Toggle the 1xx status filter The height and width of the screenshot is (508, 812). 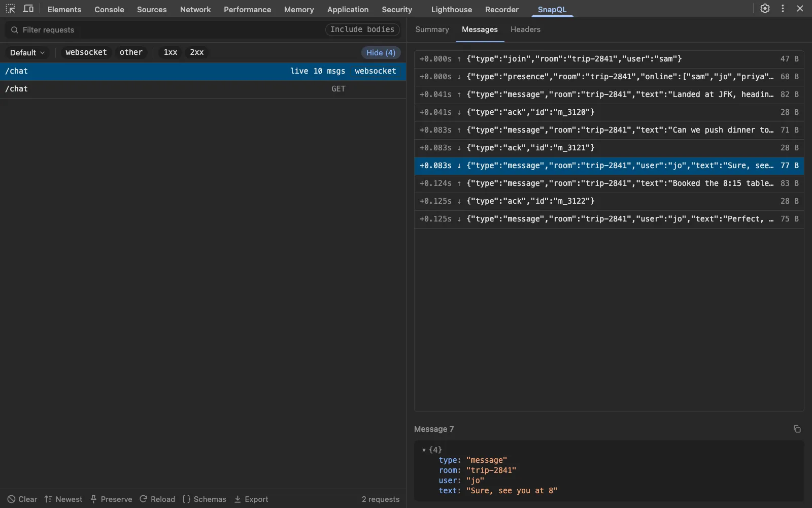pos(171,52)
